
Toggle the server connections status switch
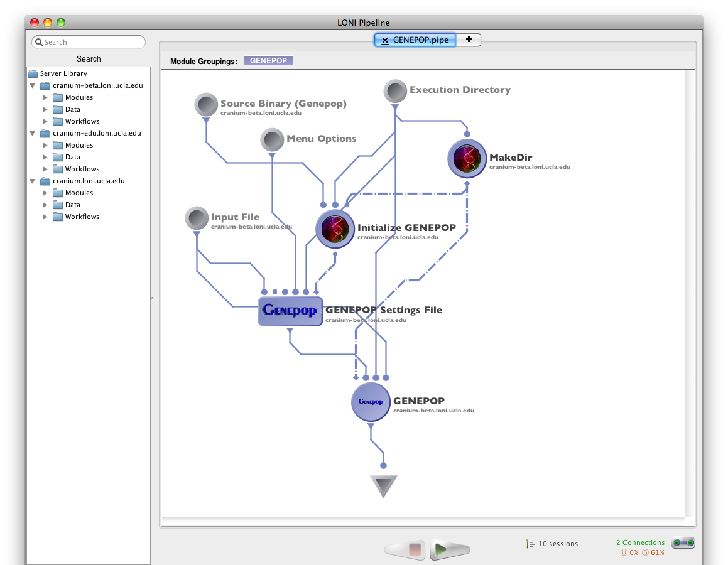683,543
